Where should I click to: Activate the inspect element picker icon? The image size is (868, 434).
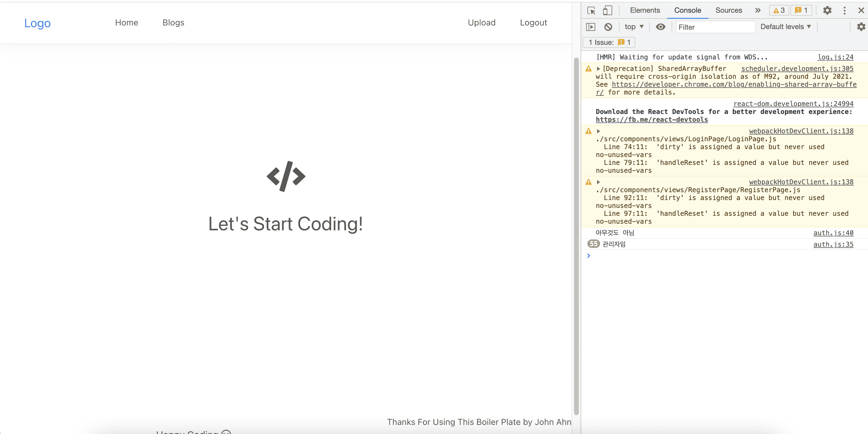(591, 10)
